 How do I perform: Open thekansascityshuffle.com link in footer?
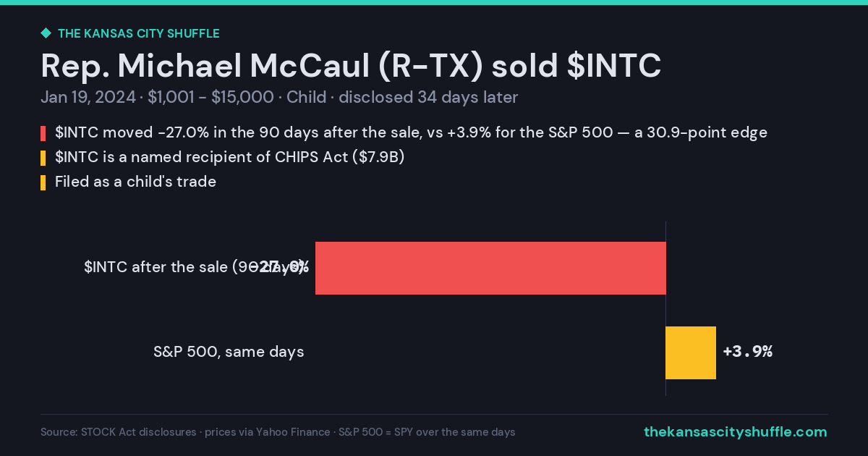pyautogui.click(x=736, y=432)
